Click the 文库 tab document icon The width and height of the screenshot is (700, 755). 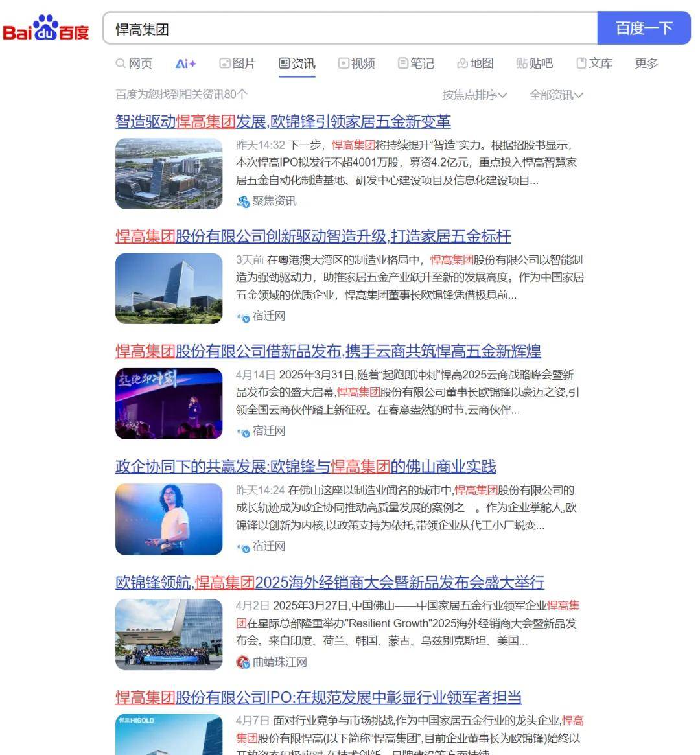coord(581,63)
